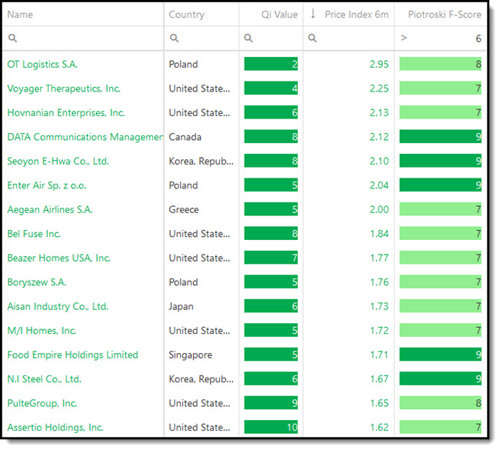Click F-Score 8 bar for PulteGroup
500x450 pixels.
point(440,403)
